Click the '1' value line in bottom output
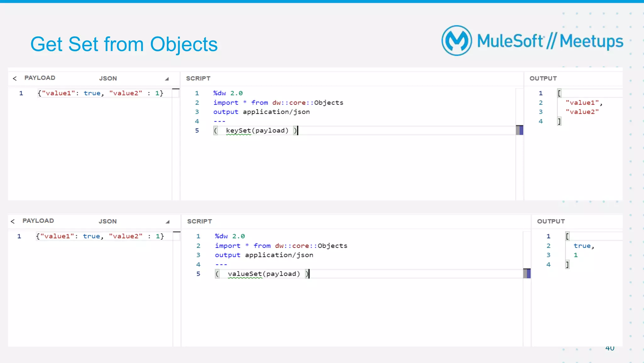 pos(576,255)
